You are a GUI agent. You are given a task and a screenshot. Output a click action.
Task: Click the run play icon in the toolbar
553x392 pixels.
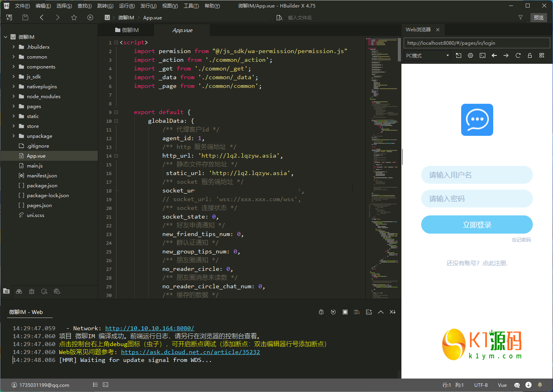[90, 17]
